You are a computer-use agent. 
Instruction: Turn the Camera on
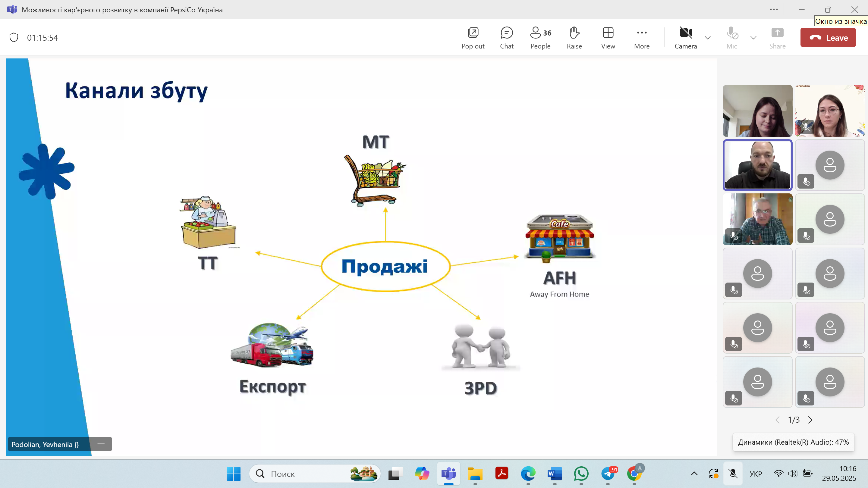[685, 37]
